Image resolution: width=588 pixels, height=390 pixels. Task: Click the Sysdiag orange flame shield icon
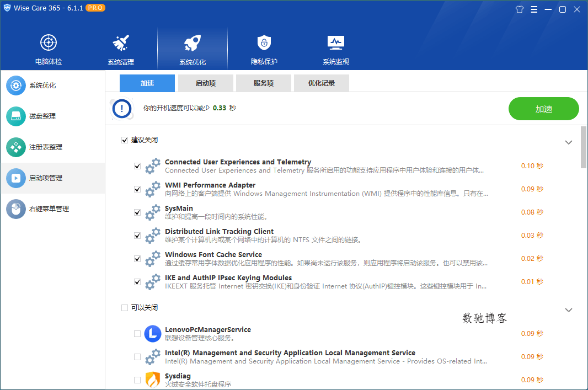153,380
